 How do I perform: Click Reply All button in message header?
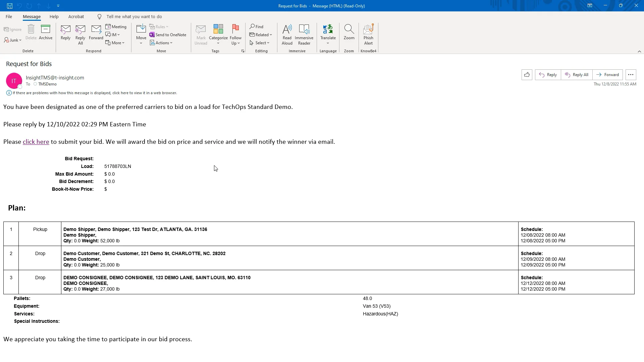[x=577, y=75]
